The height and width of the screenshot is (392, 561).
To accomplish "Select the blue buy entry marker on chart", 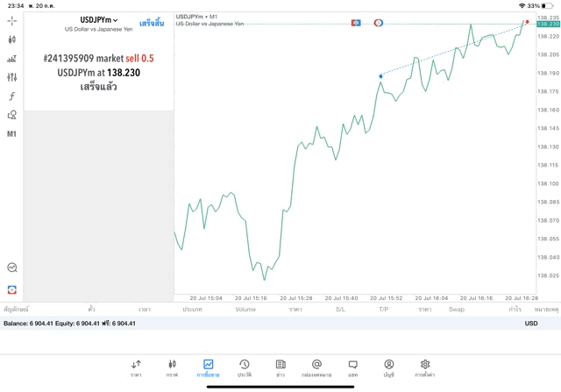I will pos(380,76).
